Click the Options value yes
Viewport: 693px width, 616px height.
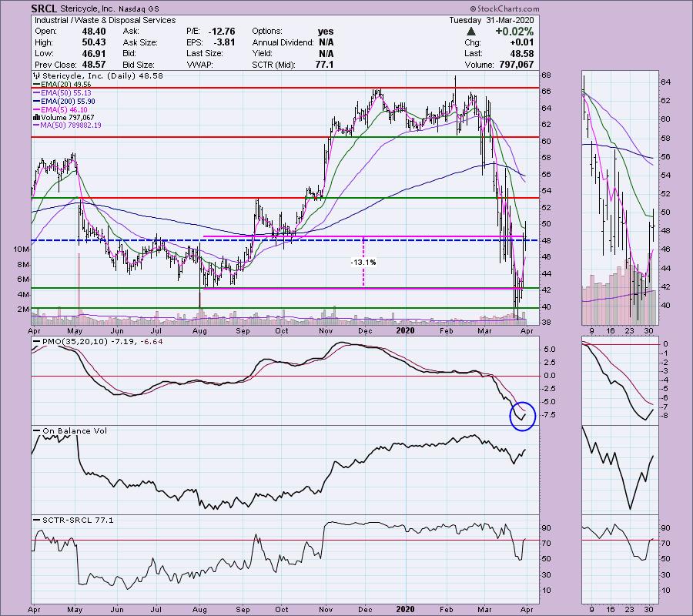[x=326, y=32]
